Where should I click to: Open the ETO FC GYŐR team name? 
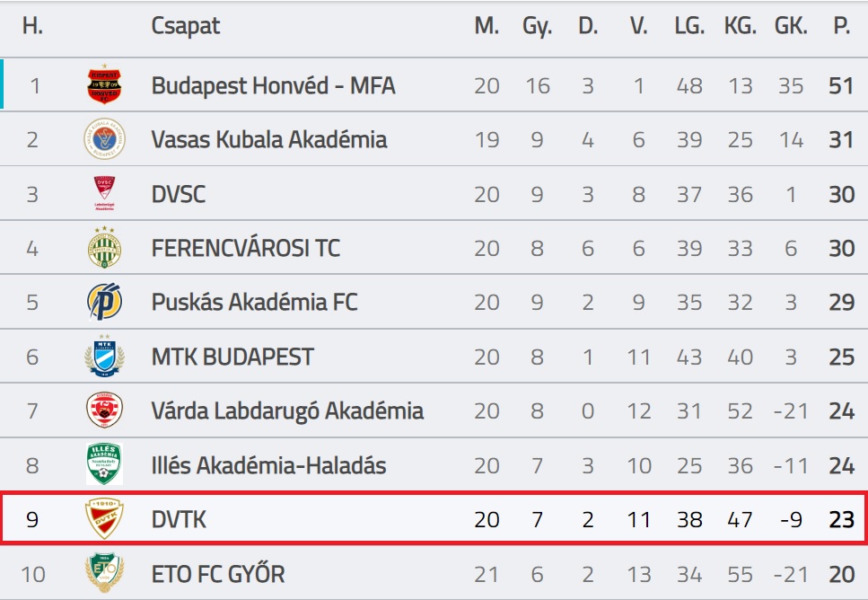[x=218, y=574]
